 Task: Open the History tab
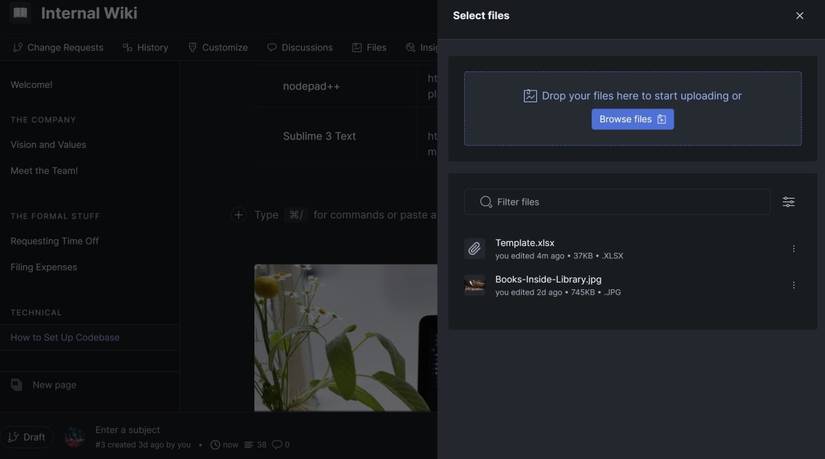tap(145, 47)
